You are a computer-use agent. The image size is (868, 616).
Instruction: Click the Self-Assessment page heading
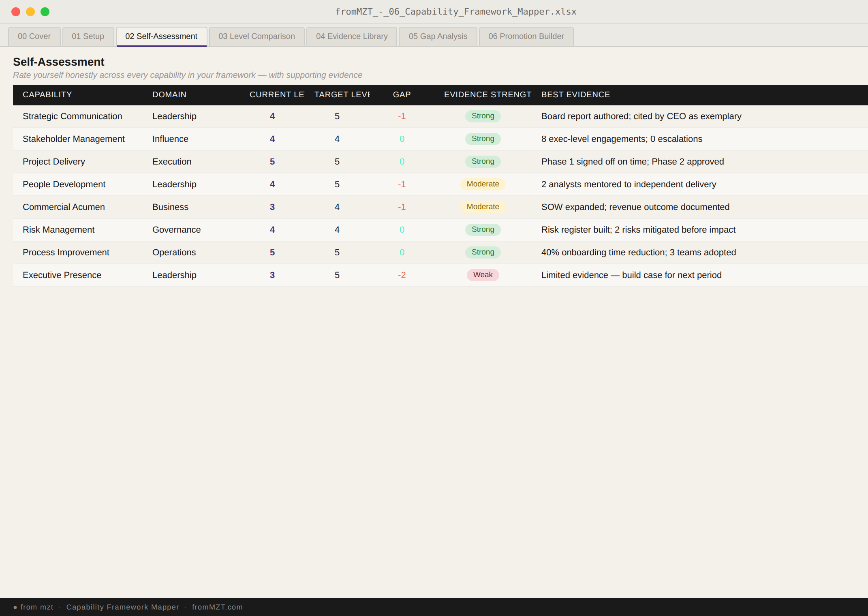59,62
